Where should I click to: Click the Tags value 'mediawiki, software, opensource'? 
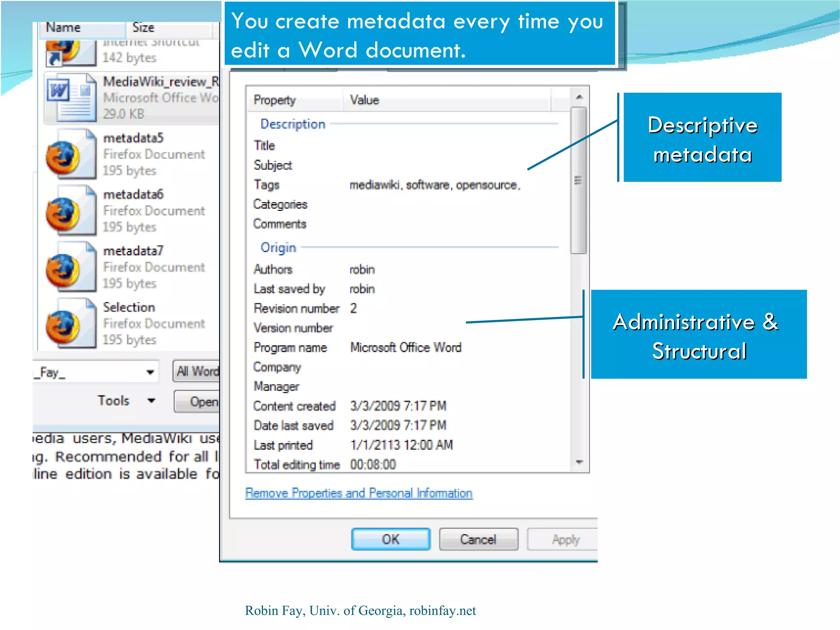coord(435,185)
